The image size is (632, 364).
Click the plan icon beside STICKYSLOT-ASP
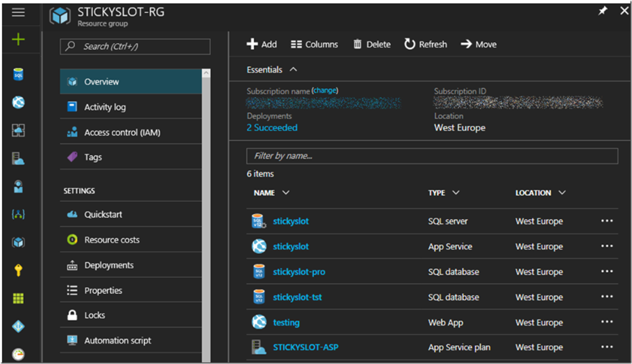pyautogui.click(x=259, y=347)
